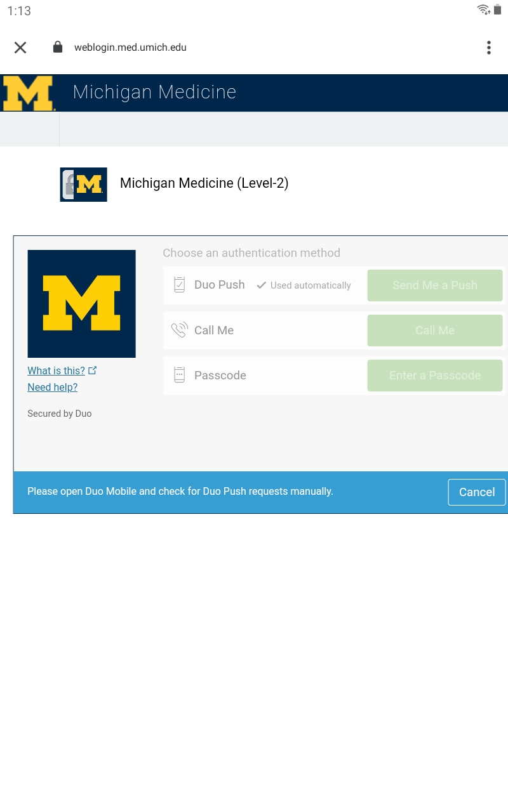
Task: Tap the battery status icon
Action: point(498,10)
